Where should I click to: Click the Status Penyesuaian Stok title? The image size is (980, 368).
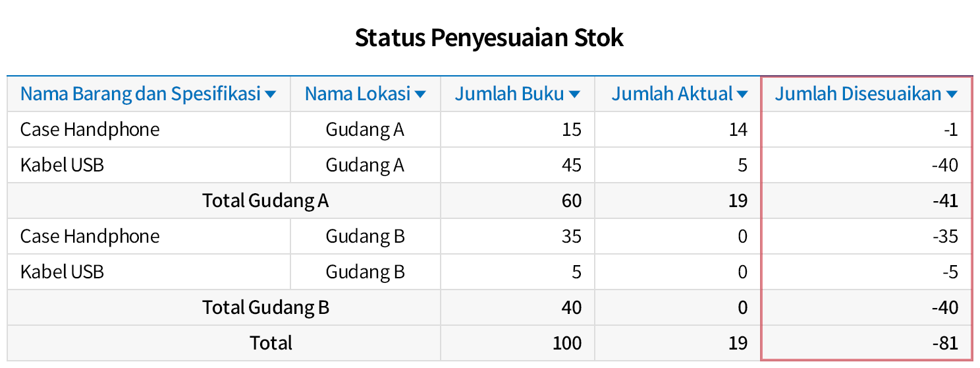click(x=489, y=38)
